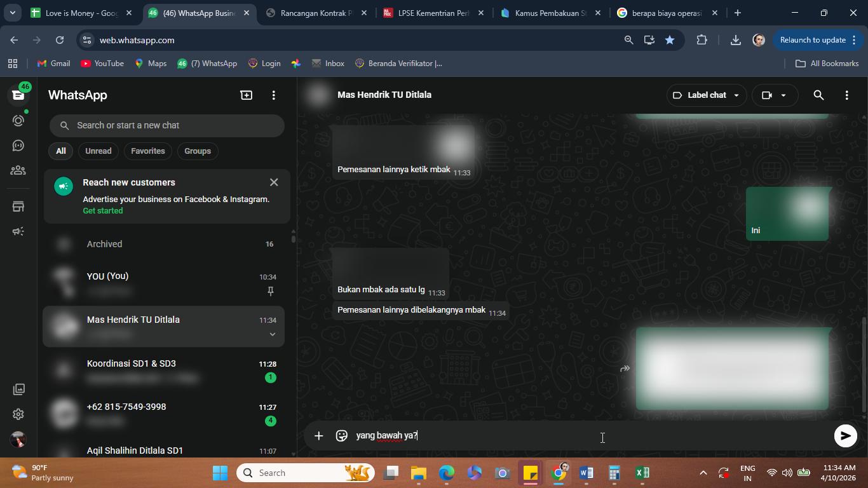Click the Get started link

tap(103, 211)
